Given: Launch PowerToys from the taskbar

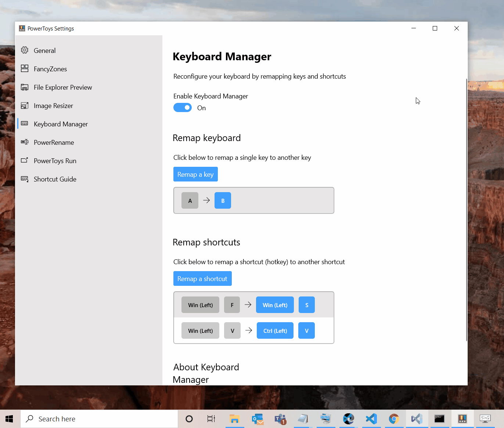Looking at the screenshot, I should [x=462, y=418].
